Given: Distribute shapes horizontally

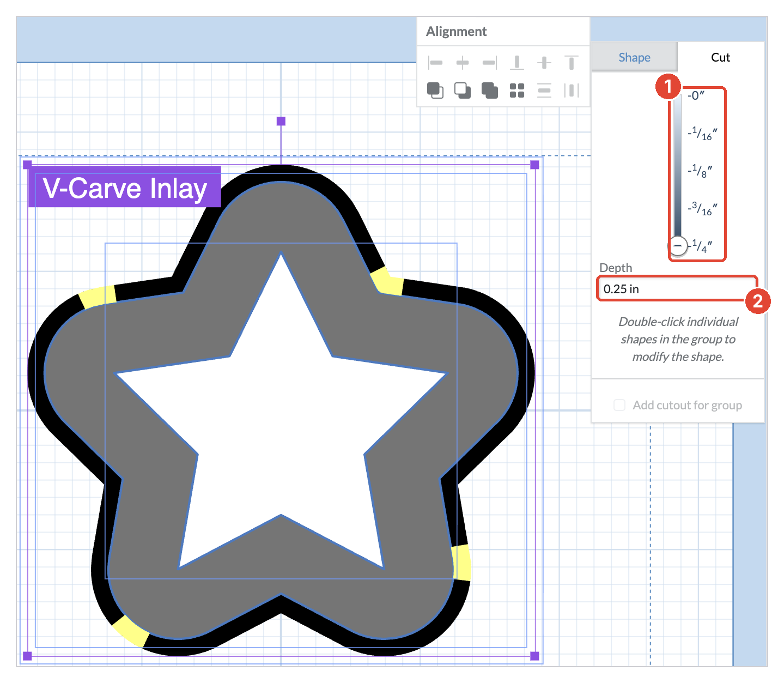Looking at the screenshot, I should [571, 90].
